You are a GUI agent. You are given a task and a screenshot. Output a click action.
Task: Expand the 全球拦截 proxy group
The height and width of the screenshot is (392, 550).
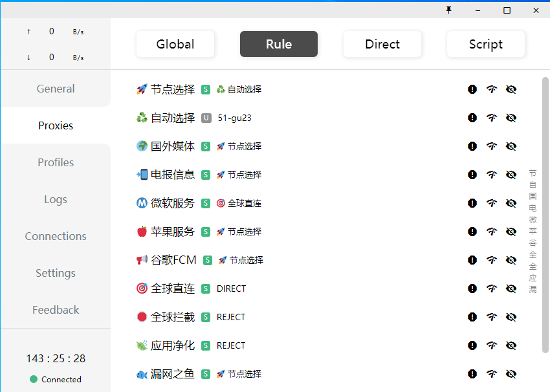click(172, 317)
